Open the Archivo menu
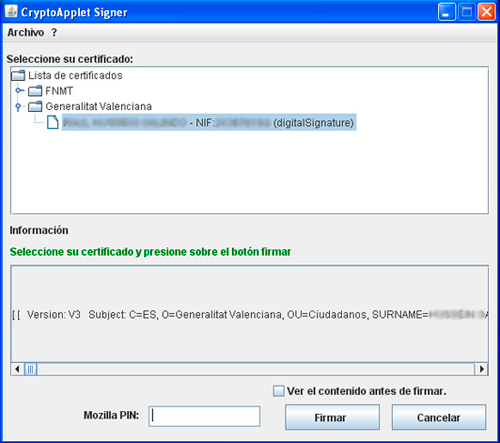The width and height of the screenshot is (500, 443). 26,33
